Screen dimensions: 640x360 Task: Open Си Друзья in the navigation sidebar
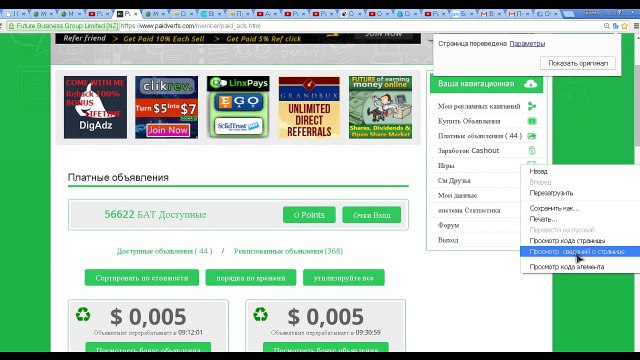click(454, 180)
